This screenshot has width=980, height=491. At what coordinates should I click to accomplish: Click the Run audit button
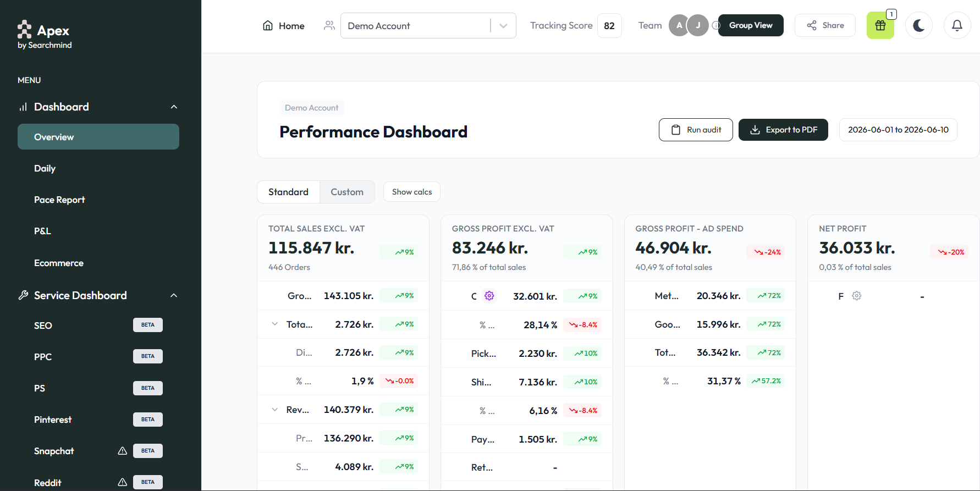point(696,130)
